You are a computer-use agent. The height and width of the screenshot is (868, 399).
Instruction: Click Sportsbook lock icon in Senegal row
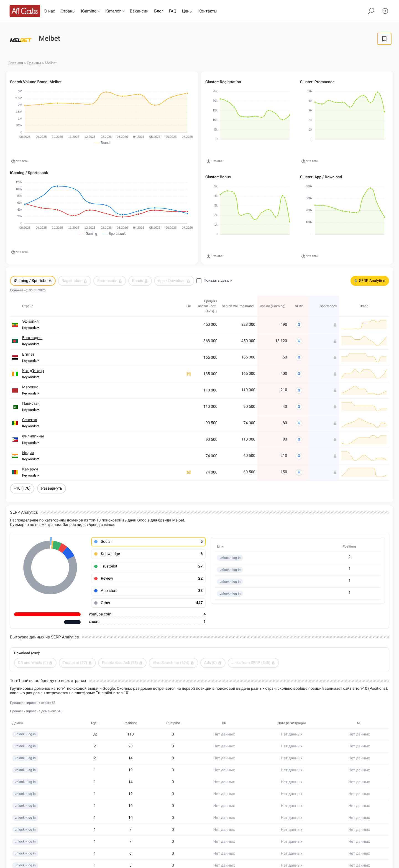(335, 423)
